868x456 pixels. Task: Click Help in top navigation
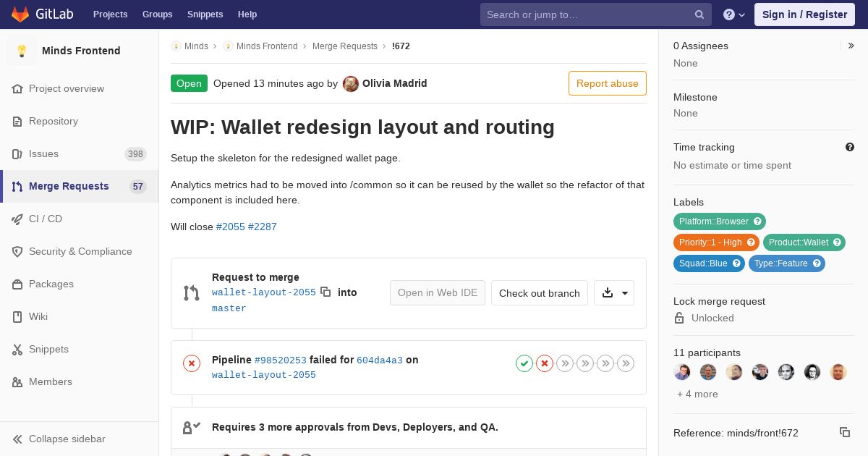click(x=247, y=14)
